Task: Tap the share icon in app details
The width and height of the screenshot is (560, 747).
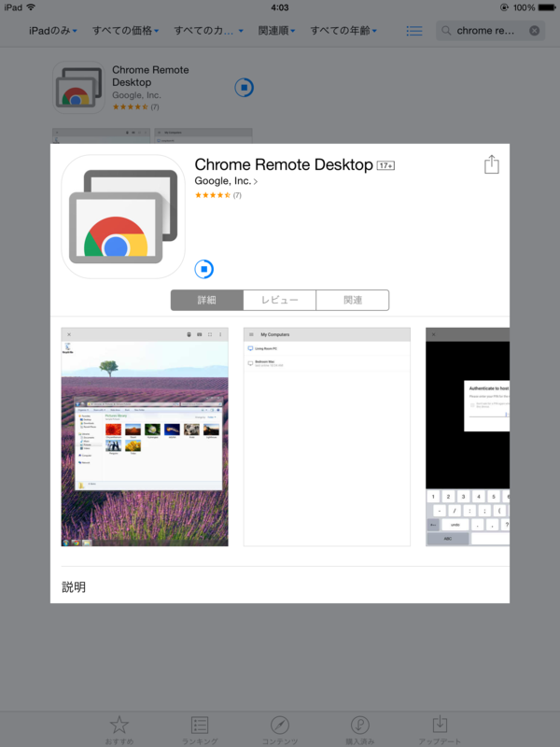Action: [x=492, y=164]
